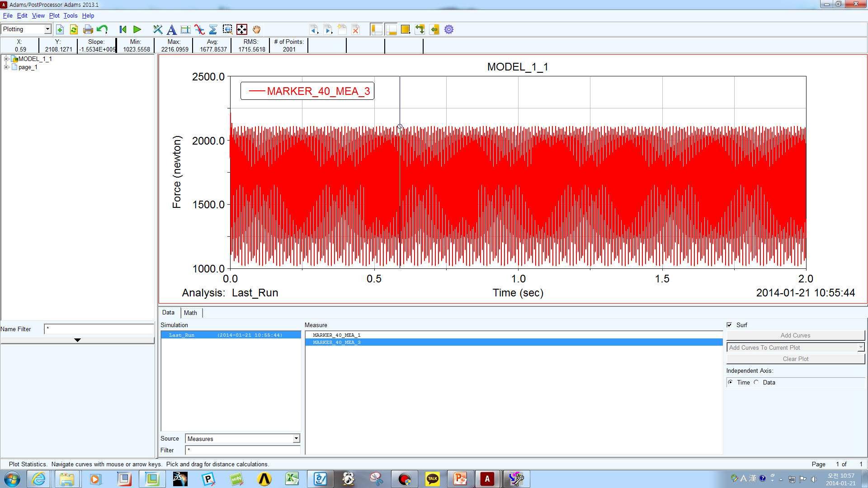Screen dimensions: 868x488
Task: Open the purple gear settings icon
Action: pos(449,30)
